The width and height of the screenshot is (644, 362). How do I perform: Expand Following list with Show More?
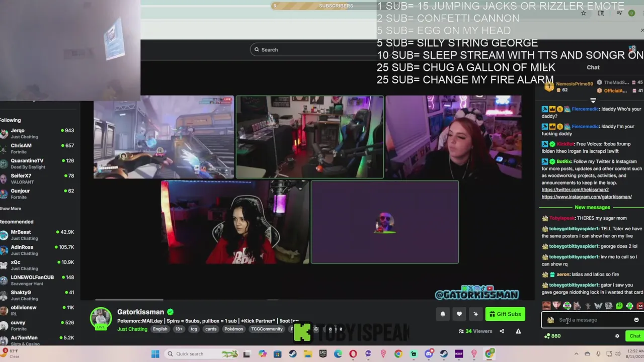[11, 209]
